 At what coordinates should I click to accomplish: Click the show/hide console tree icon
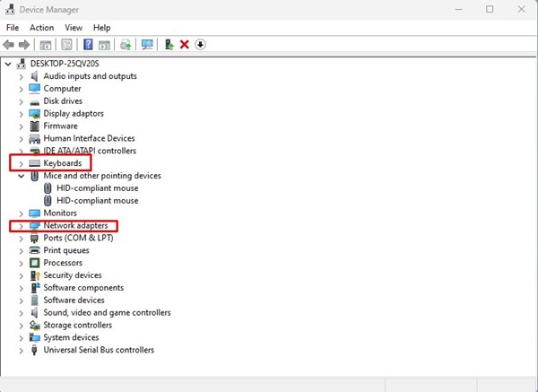pyautogui.click(x=46, y=45)
